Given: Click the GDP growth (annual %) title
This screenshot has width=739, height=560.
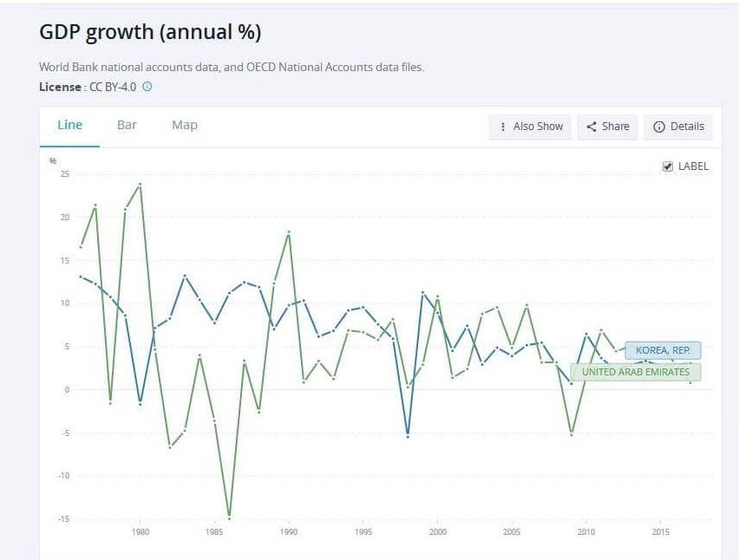Looking at the screenshot, I should (150, 32).
